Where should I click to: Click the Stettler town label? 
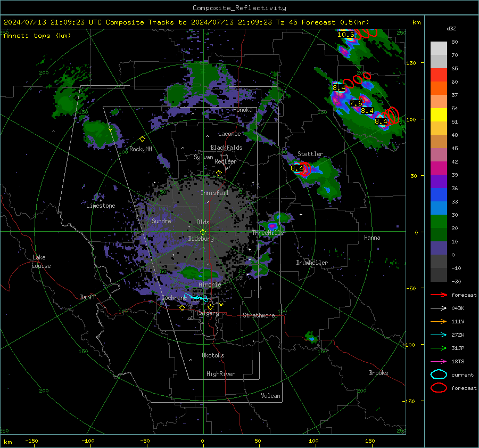click(x=310, y=154)
